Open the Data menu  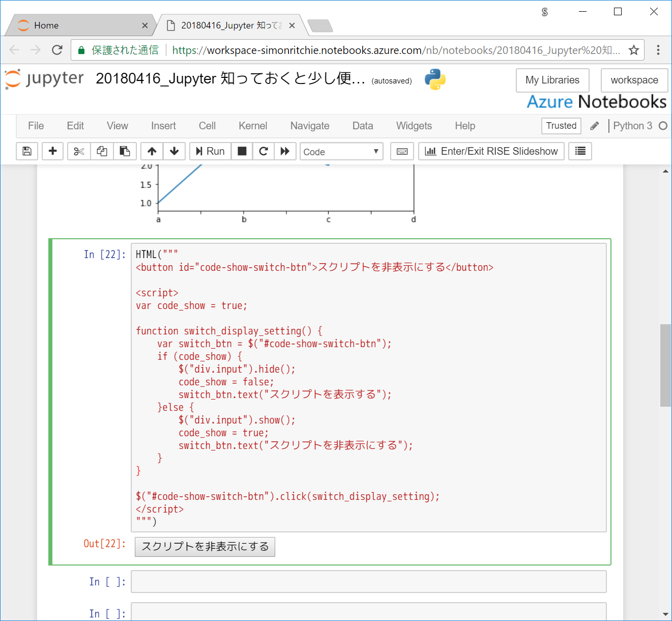(363, 126)
